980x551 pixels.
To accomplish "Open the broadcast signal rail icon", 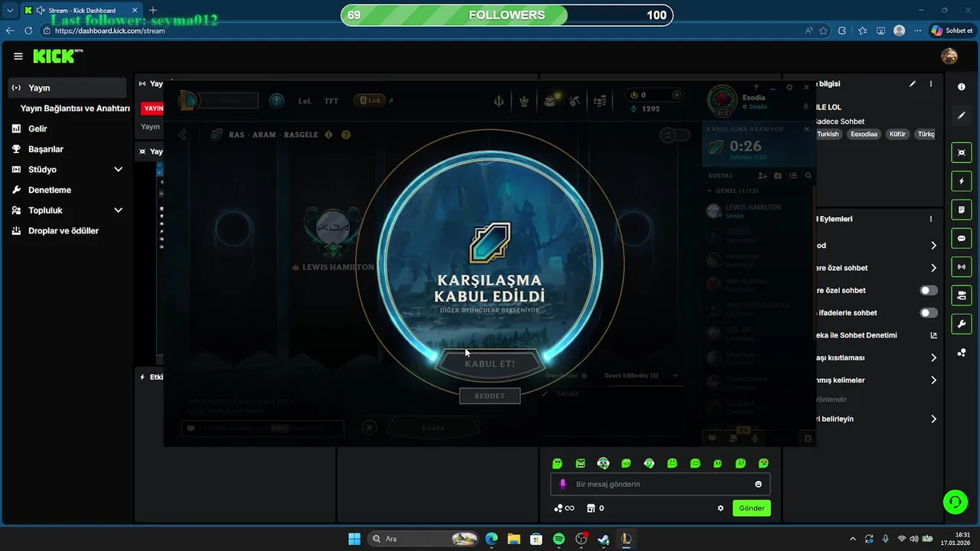I will pyautogui.click(x=962, y=267).
